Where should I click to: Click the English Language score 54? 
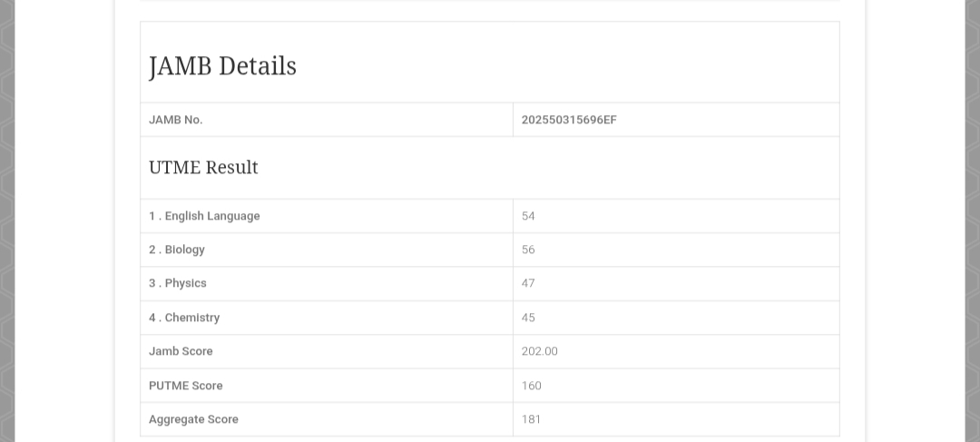click(528, 216)
